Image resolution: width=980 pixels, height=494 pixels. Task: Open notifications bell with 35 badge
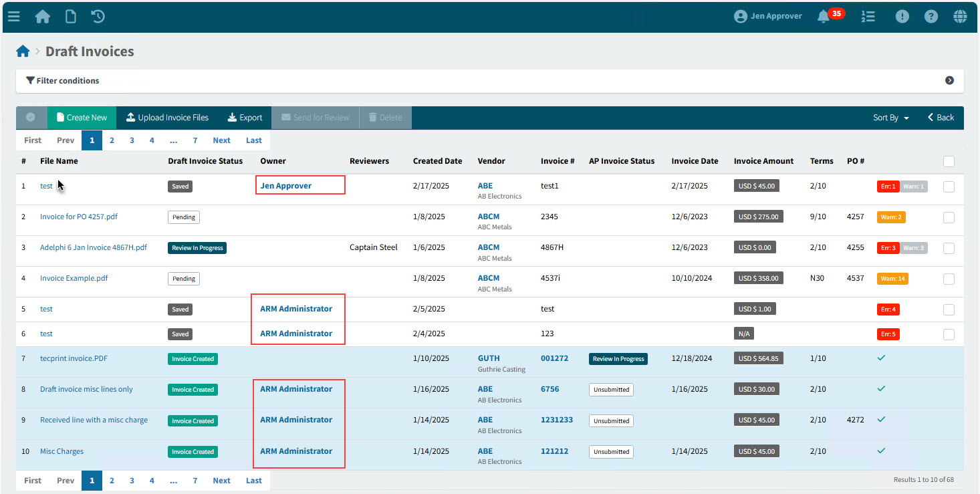click(824, 17)
